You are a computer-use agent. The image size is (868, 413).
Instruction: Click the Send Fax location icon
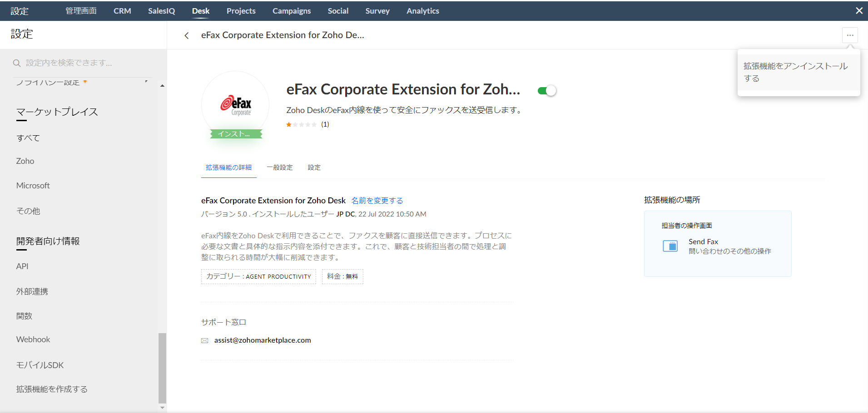(x=670, y=246)
